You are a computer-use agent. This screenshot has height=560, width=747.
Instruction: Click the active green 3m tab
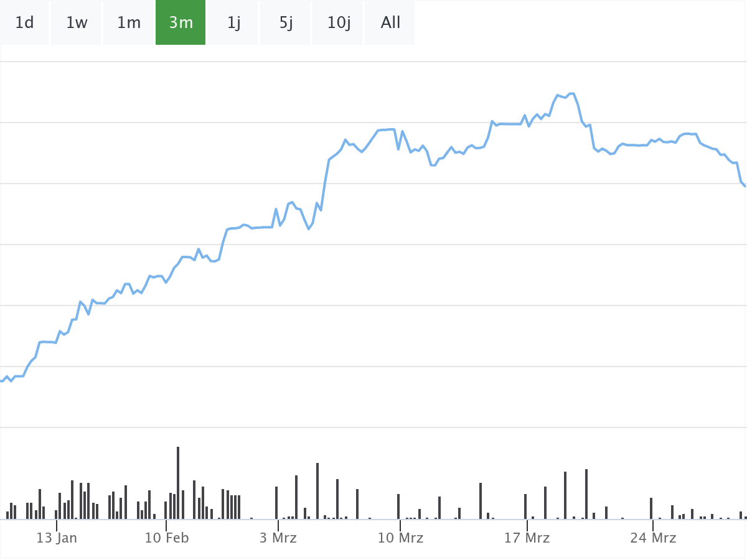point(181,23)
